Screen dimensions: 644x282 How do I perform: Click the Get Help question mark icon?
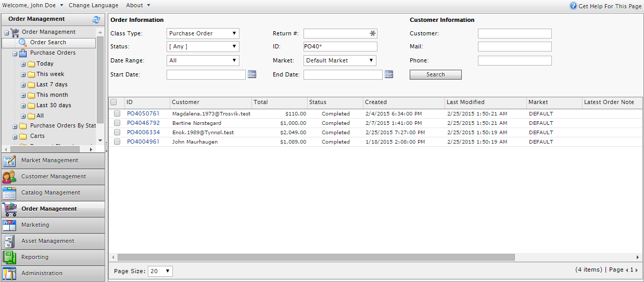click(x=573, y=6)
